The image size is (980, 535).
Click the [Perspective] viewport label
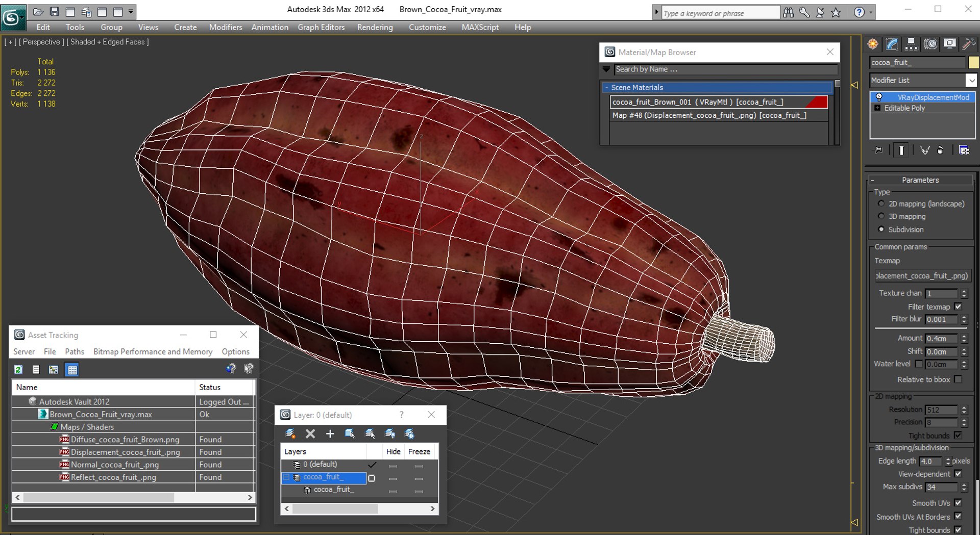tap(41, 42)
